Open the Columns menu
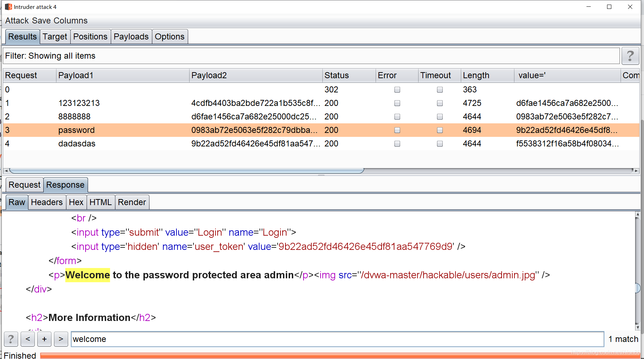 click(70, 21)
